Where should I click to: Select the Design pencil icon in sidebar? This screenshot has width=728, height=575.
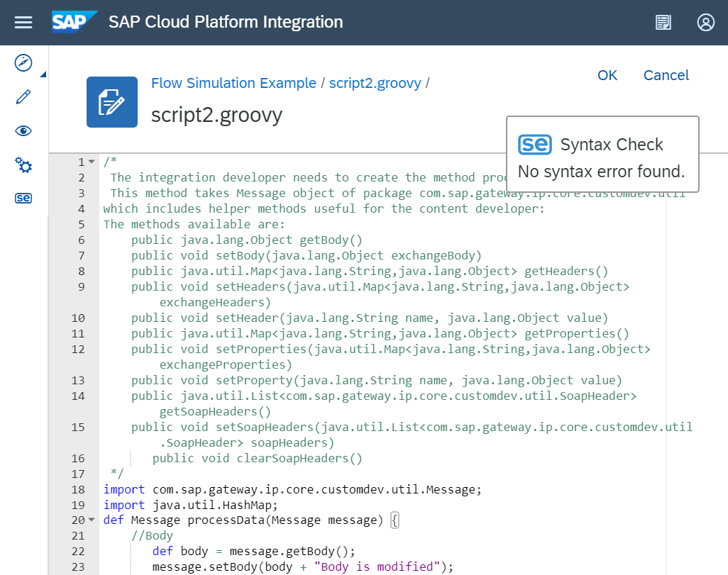23,97
